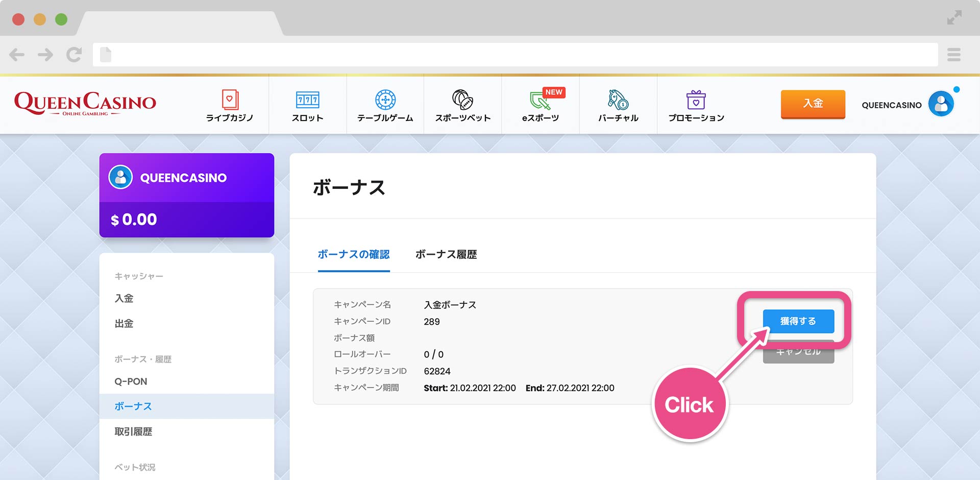Select the テーブルゲーム roulette icon
The width and height of the screenshot is (980, 480).
click(x=385, y=100)
